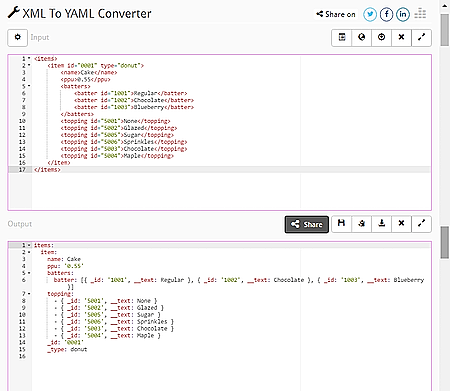Viewport: 450px width, 391px height.
Task: Share on Twitter
Action: (x=370, y=14)
